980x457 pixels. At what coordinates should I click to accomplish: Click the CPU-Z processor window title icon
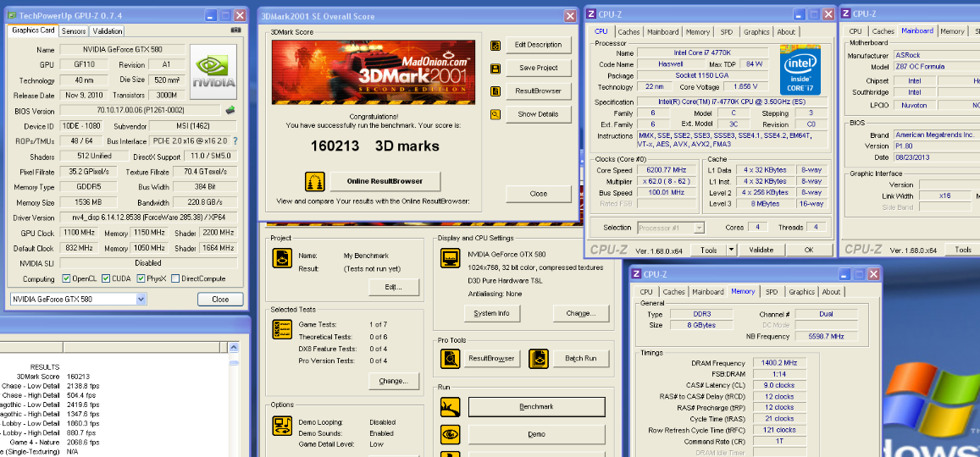pyautogui.click(x=592, y=13)
